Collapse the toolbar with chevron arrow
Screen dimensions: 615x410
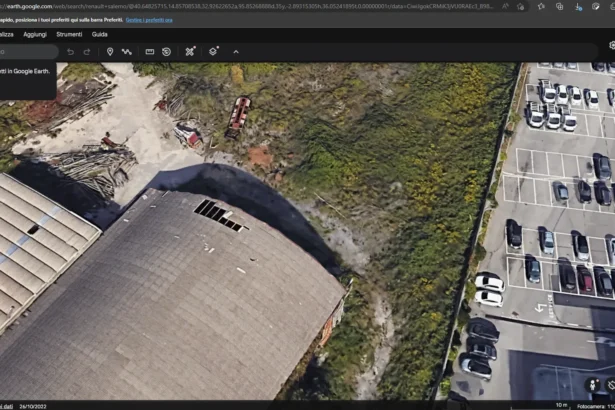(x=236, y=51)
